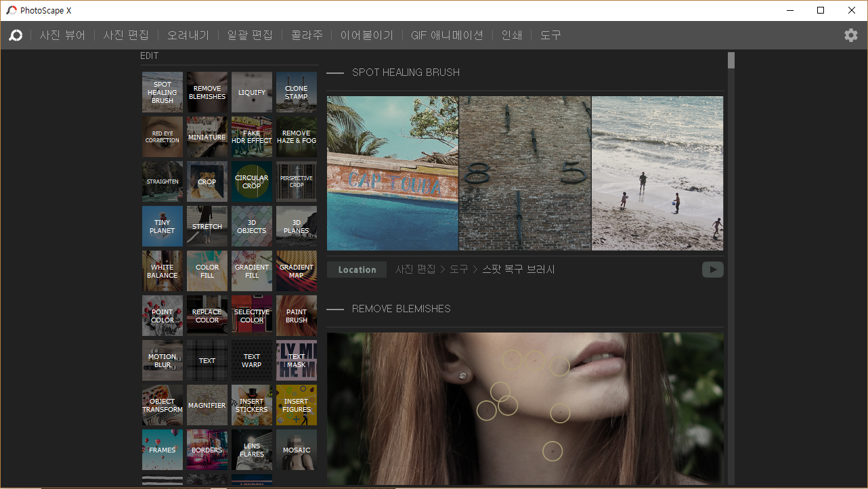The height and width of the screenshot is (489, 868).
Task: Open Red Eye Correction tile
Action: (x=162, y=137)
